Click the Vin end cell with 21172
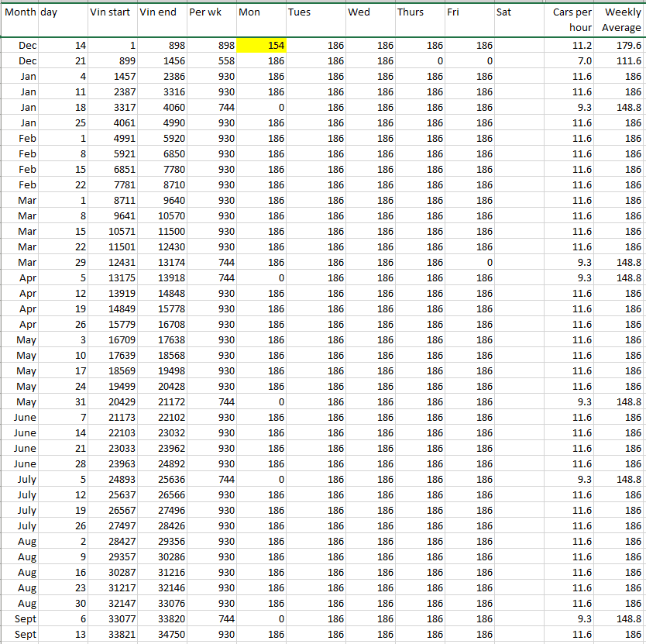646x644 pixels. pos(162,402)
